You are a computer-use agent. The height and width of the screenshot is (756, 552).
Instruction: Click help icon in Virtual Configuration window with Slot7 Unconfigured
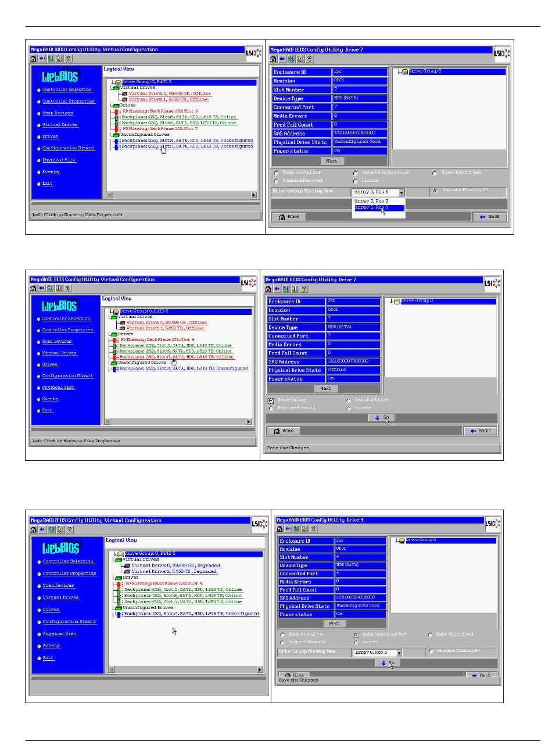click(x=69, y=59)
